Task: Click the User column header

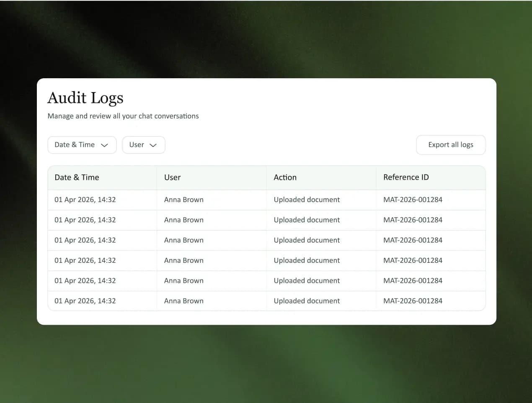Action: [172, 177]
